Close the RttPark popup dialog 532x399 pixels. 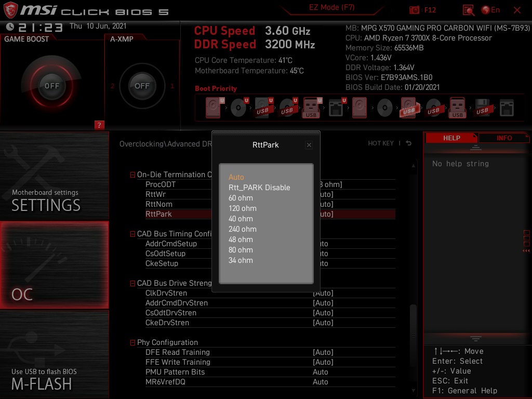tap(309, 145)
